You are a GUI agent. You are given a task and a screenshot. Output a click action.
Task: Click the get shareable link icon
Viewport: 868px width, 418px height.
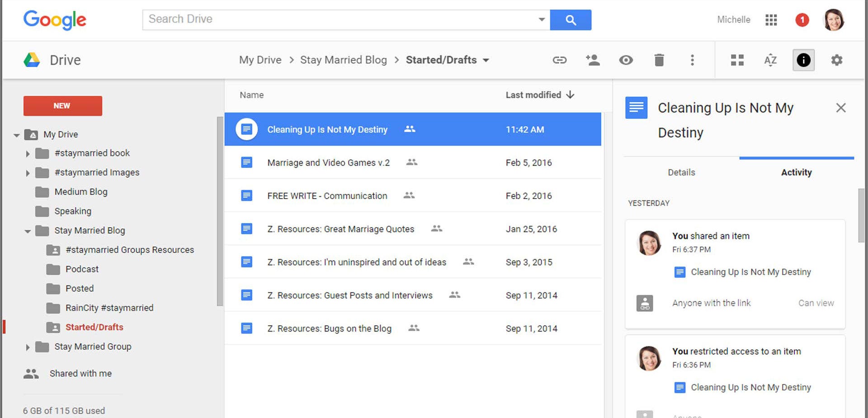point(559,60)
